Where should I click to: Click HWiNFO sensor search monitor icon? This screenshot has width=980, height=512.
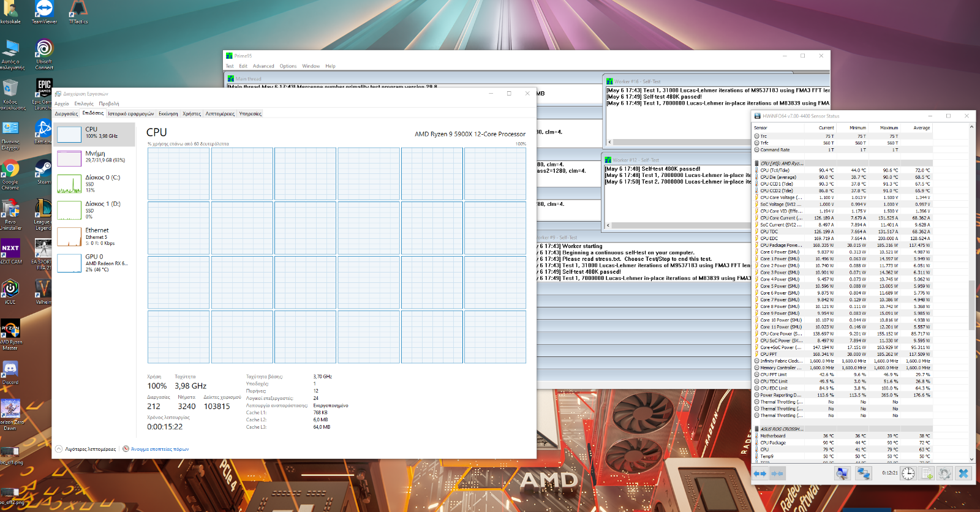842,473
